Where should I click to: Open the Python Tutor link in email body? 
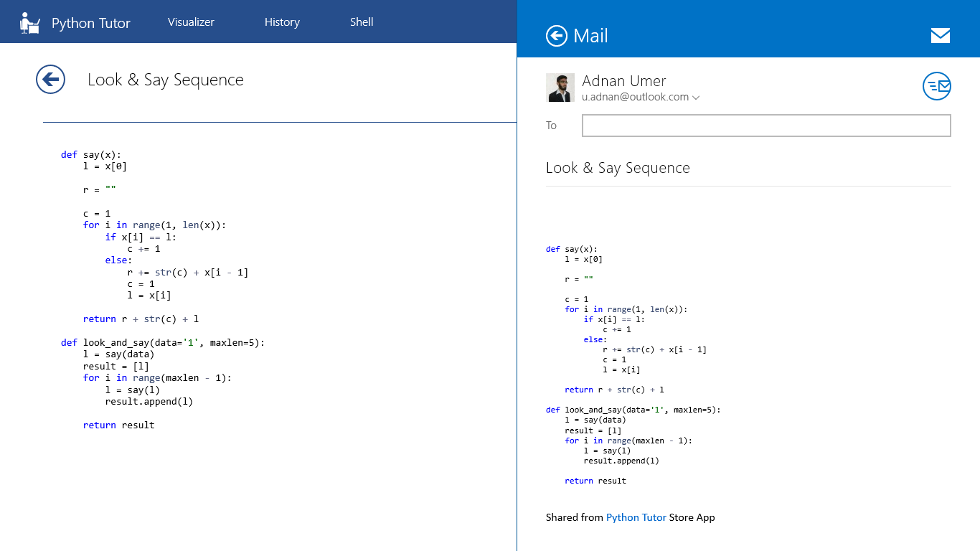[x=636, y=517]
